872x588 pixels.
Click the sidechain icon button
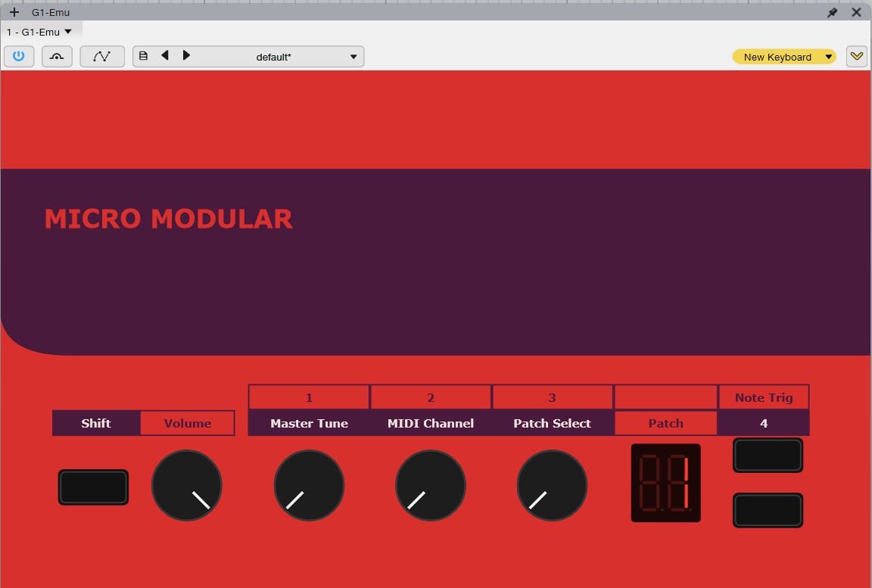pos(57,57)
